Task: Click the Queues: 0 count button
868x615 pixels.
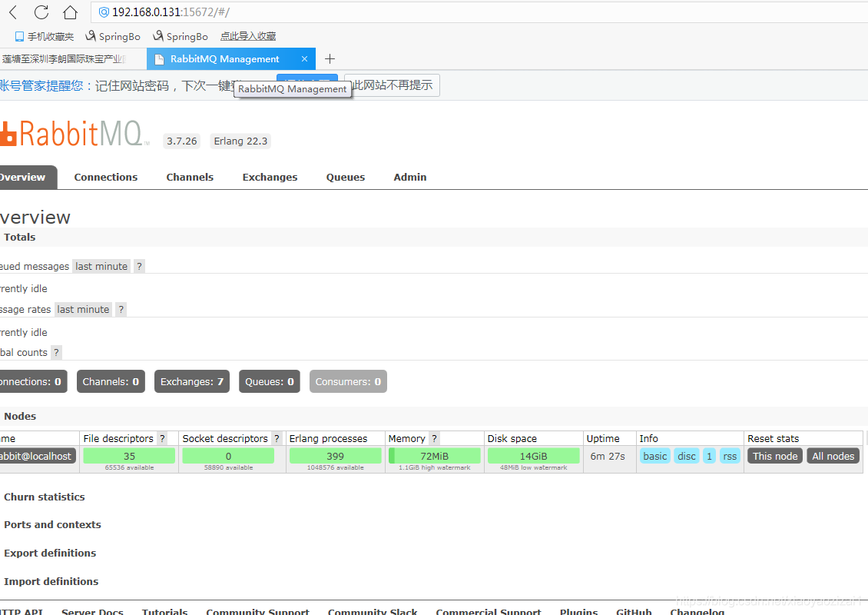Action: coord(270,382)
